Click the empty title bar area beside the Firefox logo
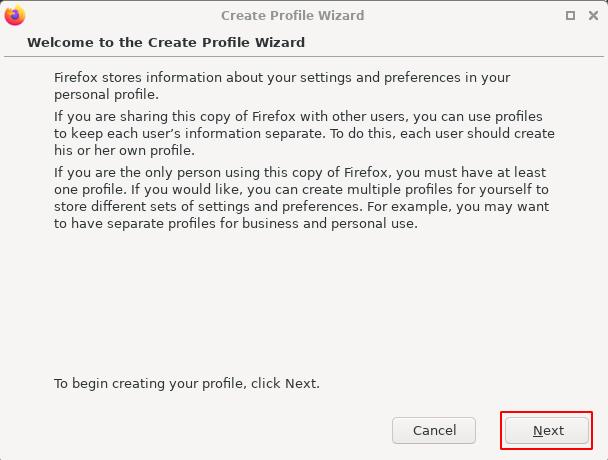This screenshot has height=460, width=608. coord(116,16)
